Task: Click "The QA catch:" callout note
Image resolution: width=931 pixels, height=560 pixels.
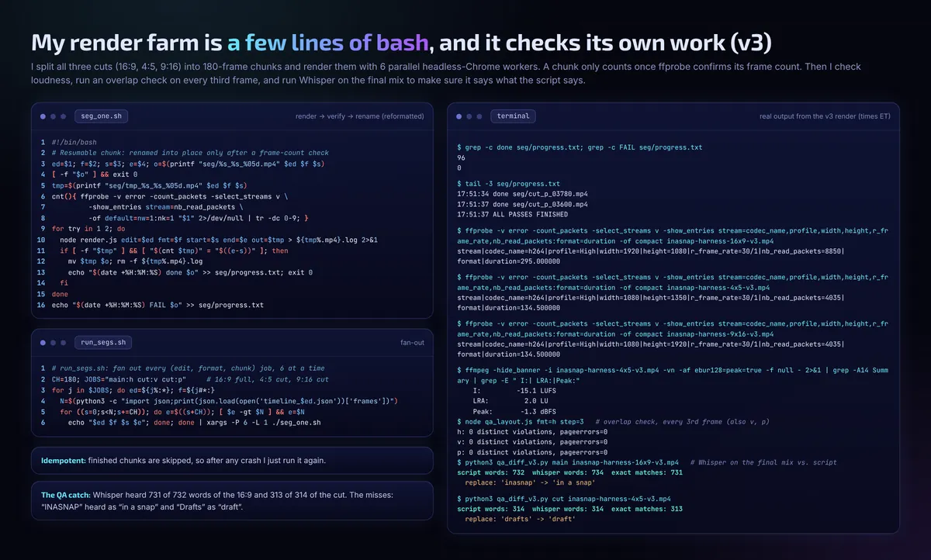Action: coord(232,500)
